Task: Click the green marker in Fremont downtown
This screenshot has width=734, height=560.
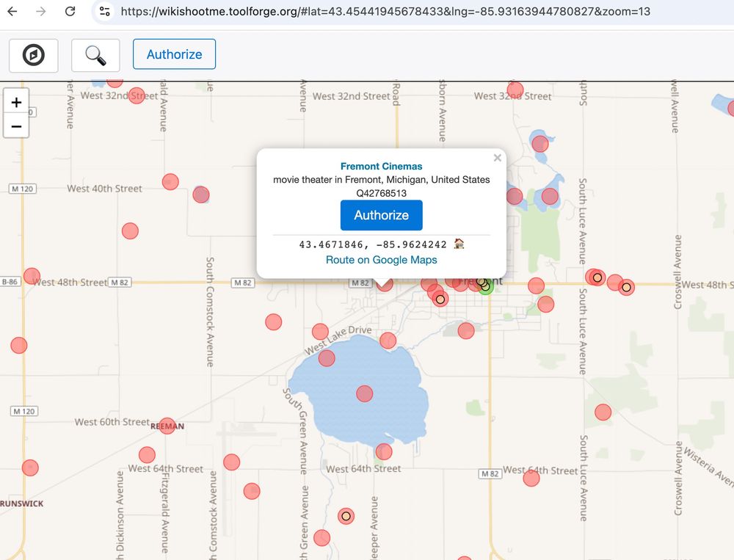Action: 486,286
